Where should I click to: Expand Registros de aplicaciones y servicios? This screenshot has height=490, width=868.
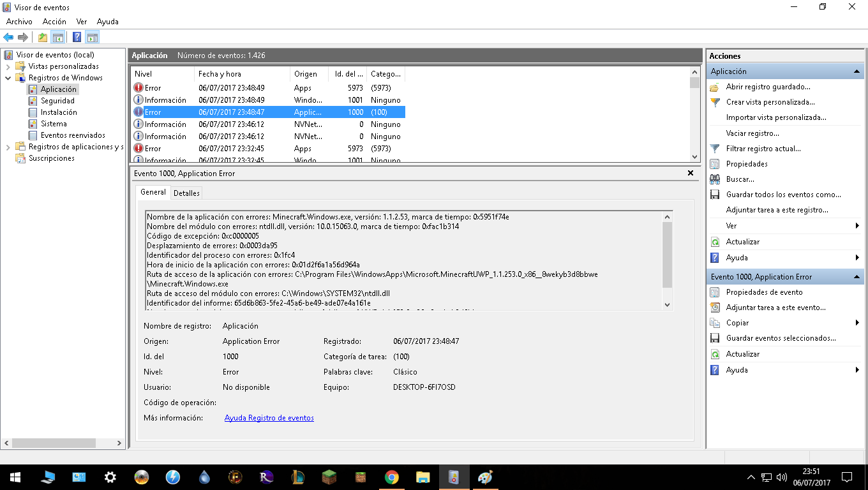(x=8, y=147)
